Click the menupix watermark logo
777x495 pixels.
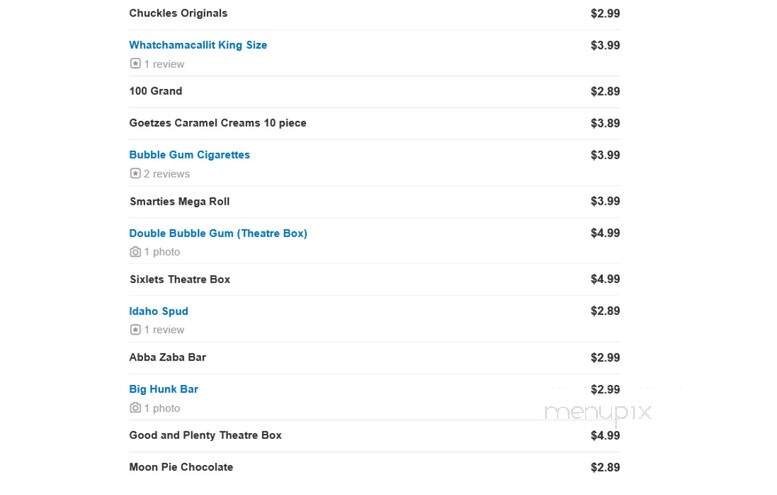597,413
